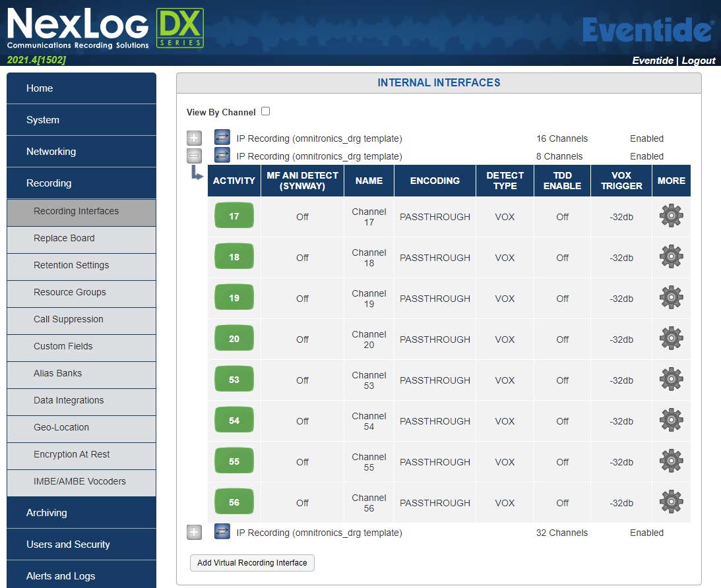The image size is (721, 588).
Task: Open the Networking menu section
Action: click(x=81, y=152)
